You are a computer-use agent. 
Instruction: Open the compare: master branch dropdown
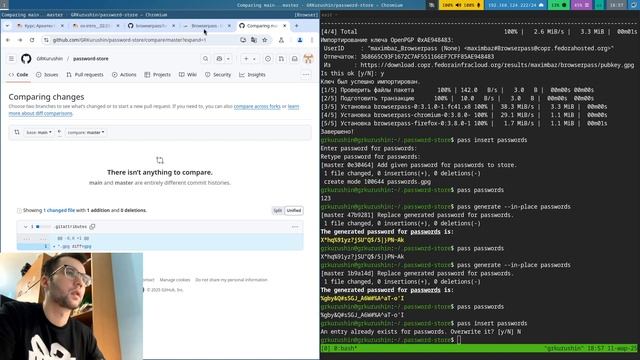pos(86,132)
